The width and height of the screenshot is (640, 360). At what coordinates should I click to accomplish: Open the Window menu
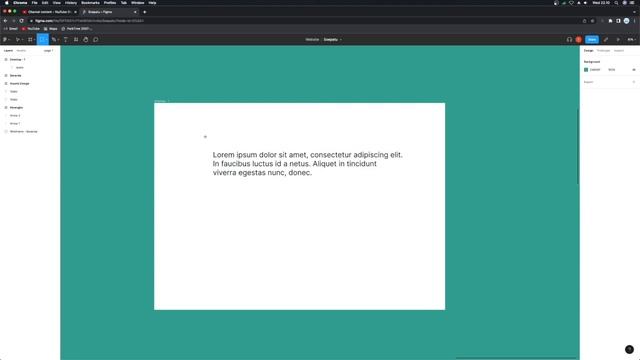point(138,3)
